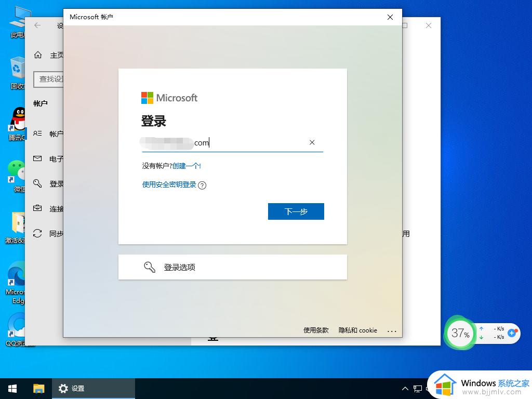532x399 pixels.
Task: Open 登录选项 sign-in options panel
Action: click(x=232, y=267)
